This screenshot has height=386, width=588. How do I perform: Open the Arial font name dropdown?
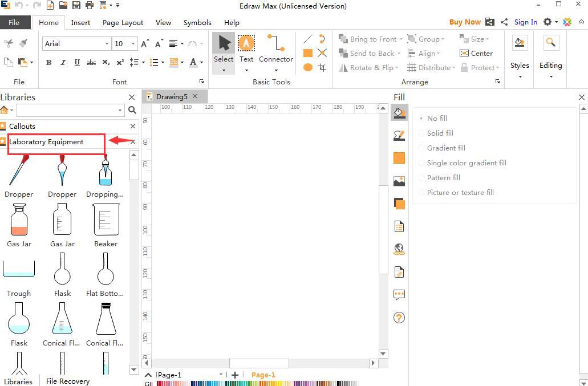107,43
